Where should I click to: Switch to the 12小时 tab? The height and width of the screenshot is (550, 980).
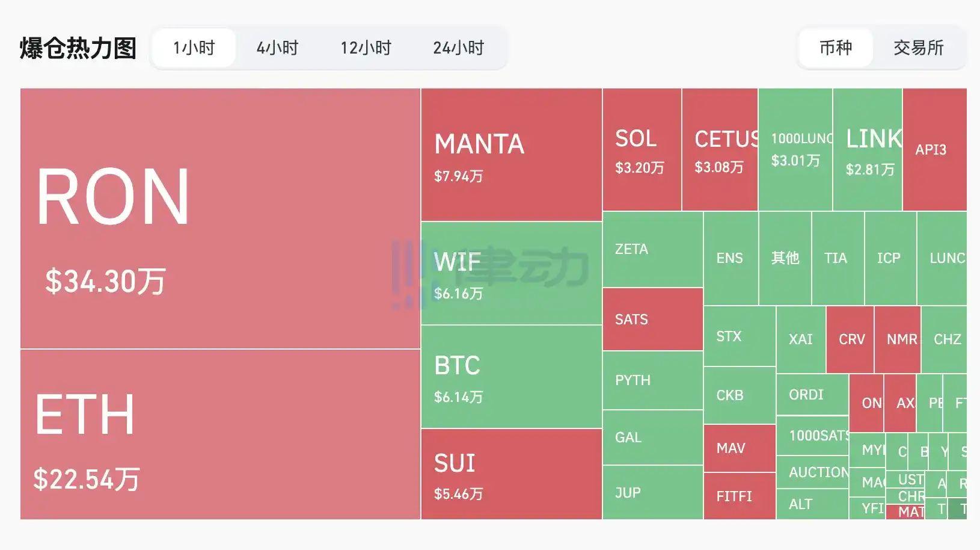(366, 48)
